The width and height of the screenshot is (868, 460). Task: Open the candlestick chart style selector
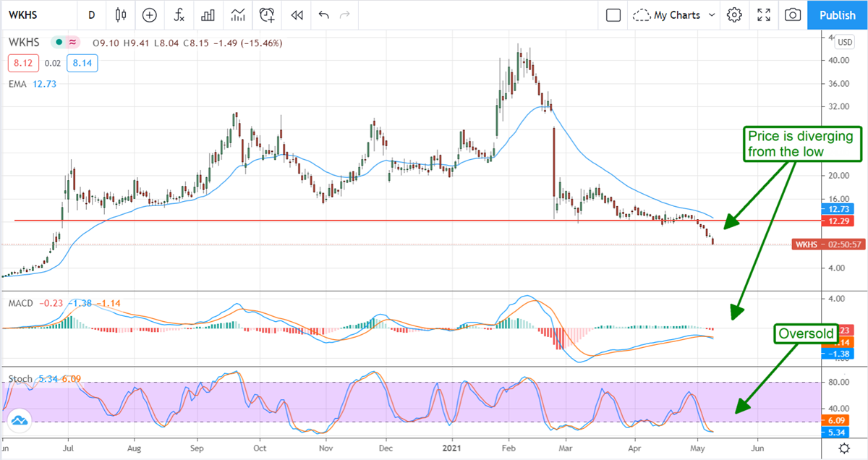[x=120, y=14]
